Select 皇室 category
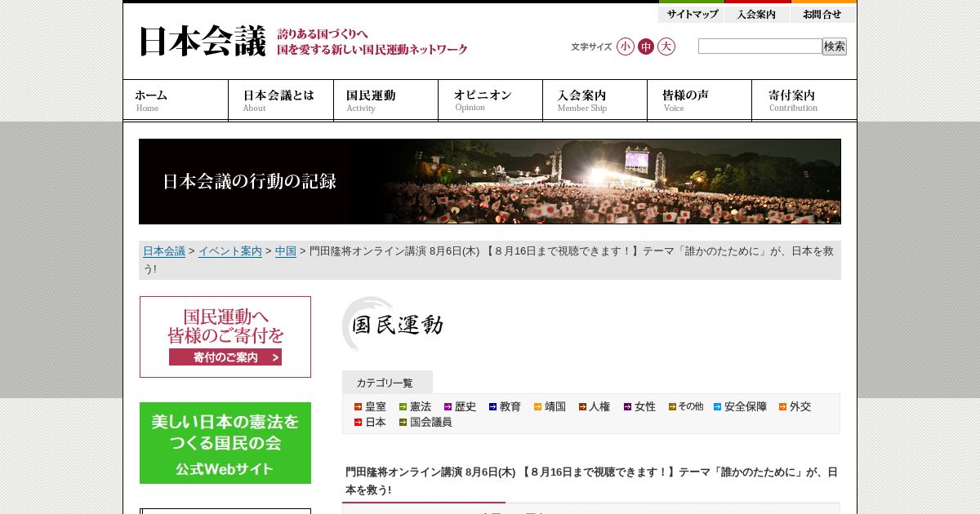Image resolution: width=980 pixels, height=514 pixels. pyautogui.click(x=370, y=406)
